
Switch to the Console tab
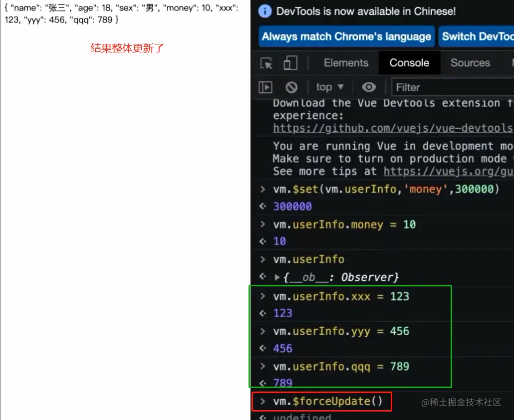(x=409, y=63)
